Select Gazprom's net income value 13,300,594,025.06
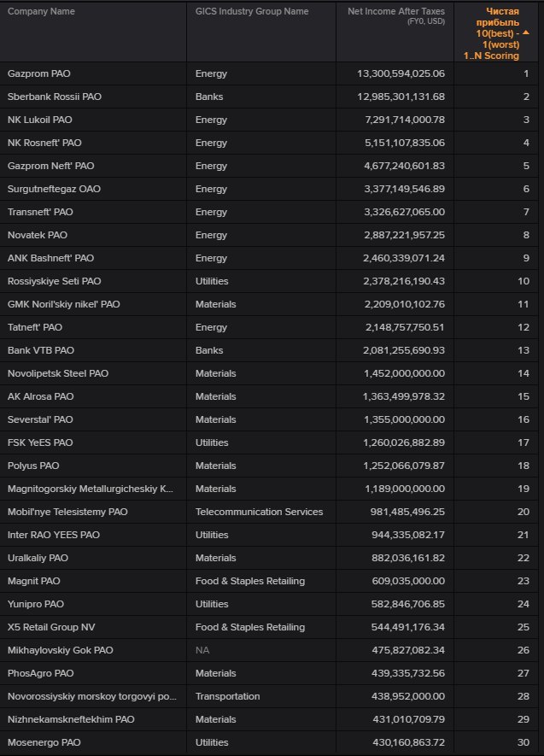The image size is (544, 756). (401, 73)
